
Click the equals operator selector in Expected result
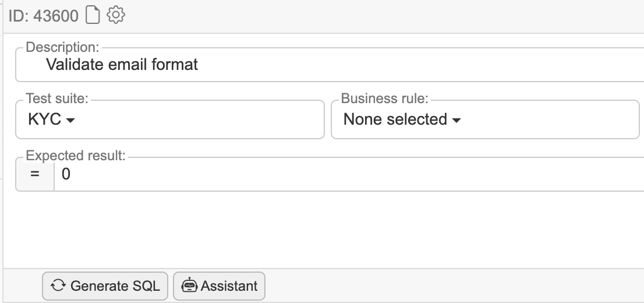coord(34,174)
